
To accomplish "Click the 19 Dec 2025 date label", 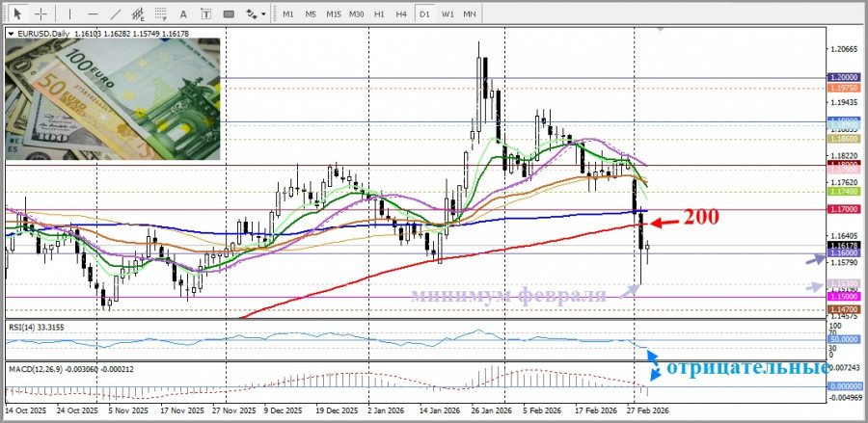I will pos(339,411).
